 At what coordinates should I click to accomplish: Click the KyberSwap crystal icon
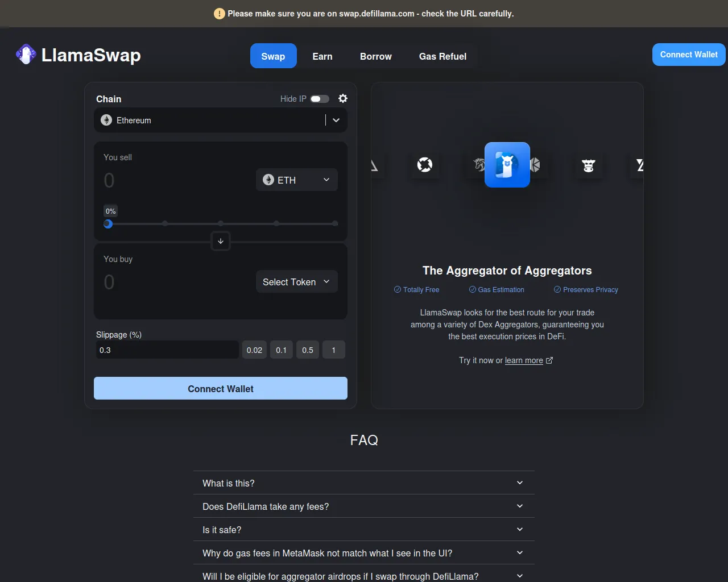click(x=535, y=165)
